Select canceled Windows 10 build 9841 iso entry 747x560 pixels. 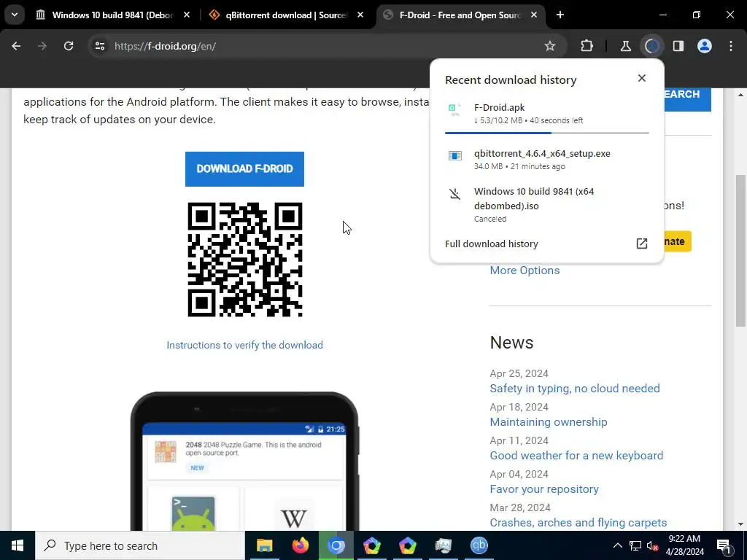pos(547,205)
